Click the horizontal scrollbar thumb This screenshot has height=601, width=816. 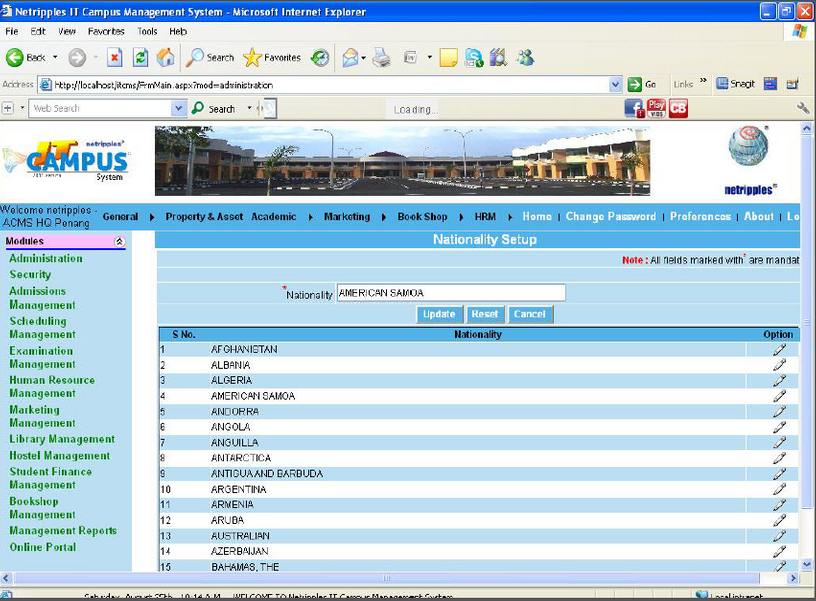pos(386,578)
